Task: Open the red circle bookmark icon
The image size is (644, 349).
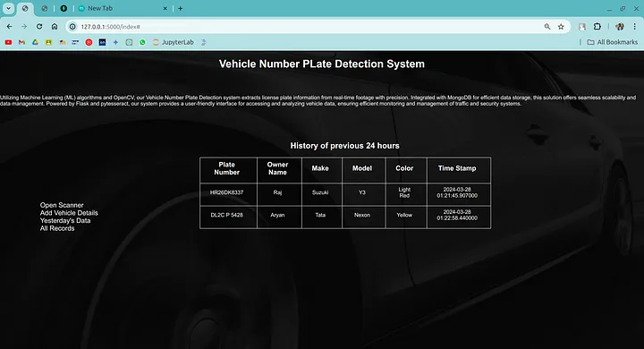Action: (89, 42)
